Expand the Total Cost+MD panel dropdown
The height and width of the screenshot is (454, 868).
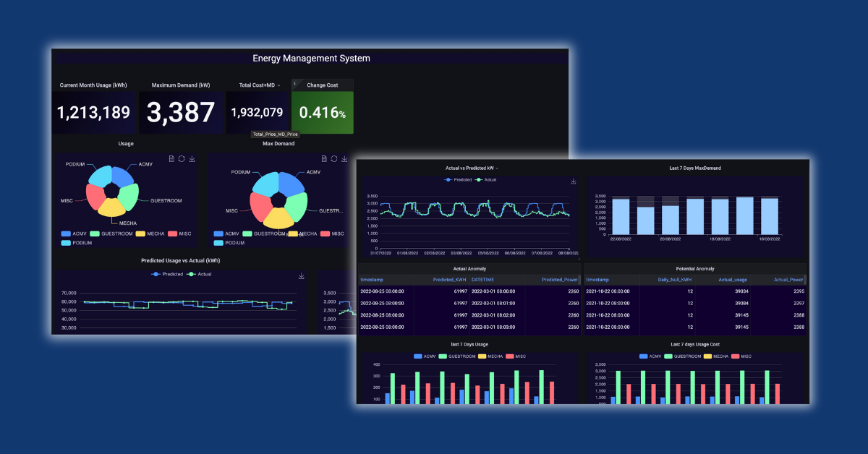[x=278, y=85]
